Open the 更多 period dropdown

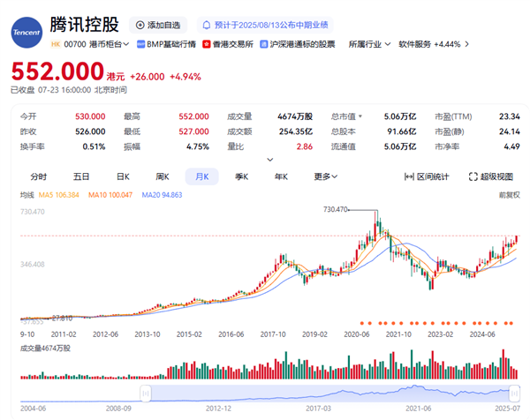click(326, 176)
